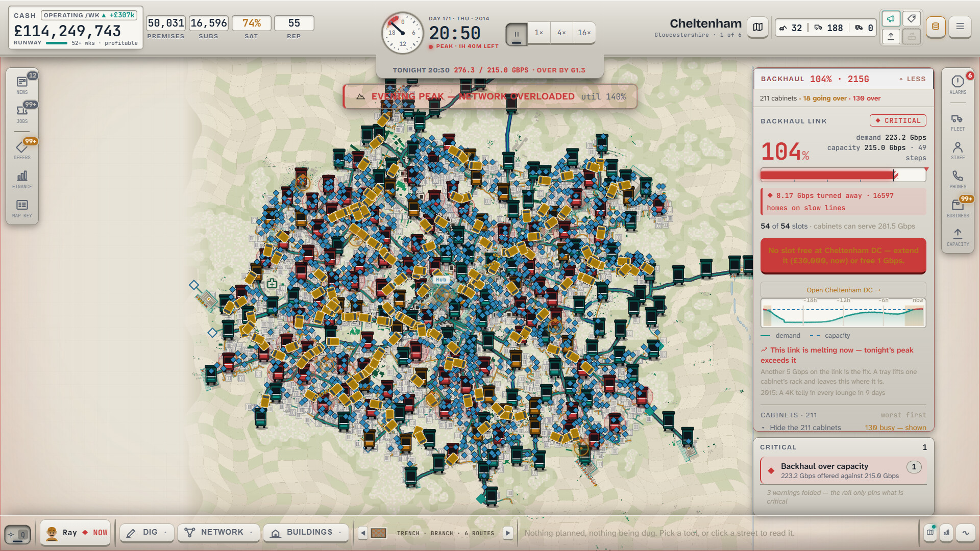Click the Open Cheltenham DC link
The width and height of the screenshot is (980, 551).
(843, 290)
